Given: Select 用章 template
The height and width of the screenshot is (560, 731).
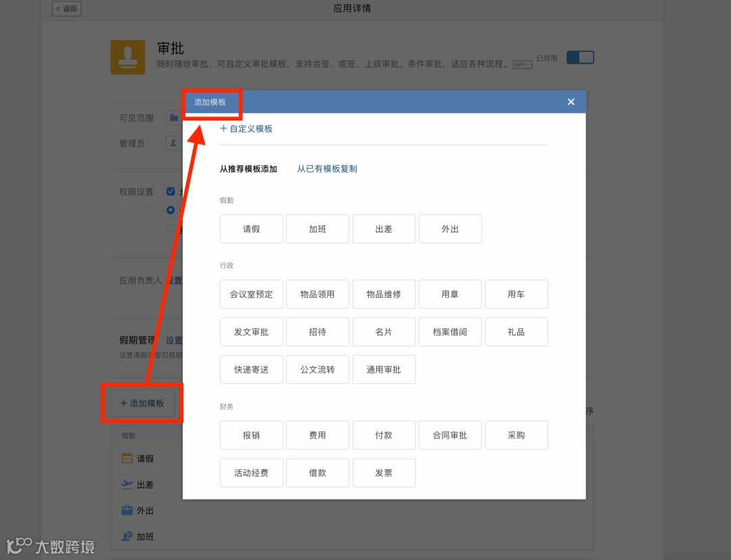Looking at the screenshot, I should pyautogui.click(x=450, y=295).
